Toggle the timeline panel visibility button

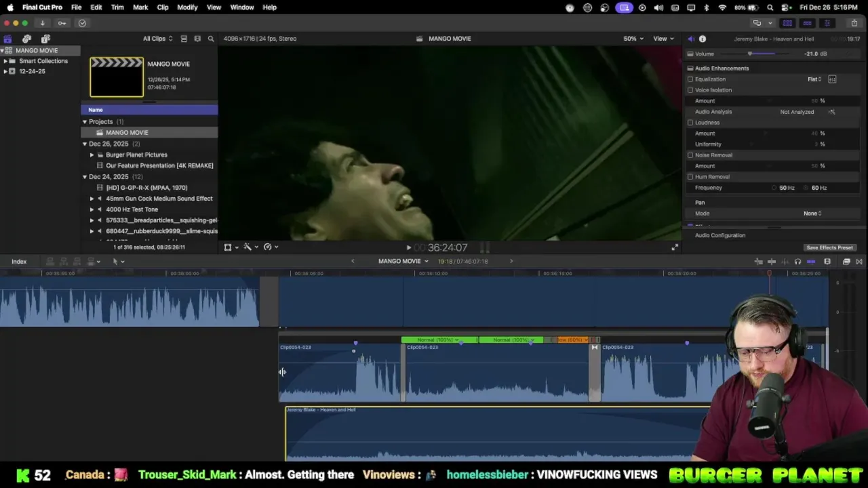tap(807, 23)
